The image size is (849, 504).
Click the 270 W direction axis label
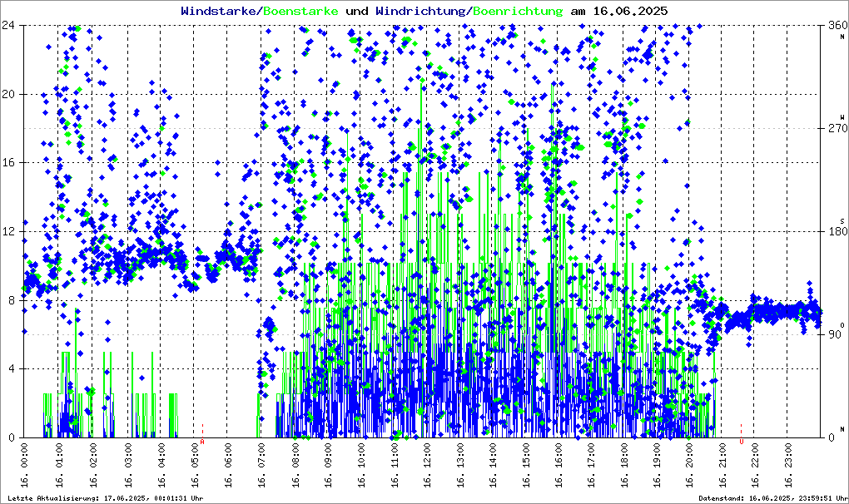pos(836,129)
